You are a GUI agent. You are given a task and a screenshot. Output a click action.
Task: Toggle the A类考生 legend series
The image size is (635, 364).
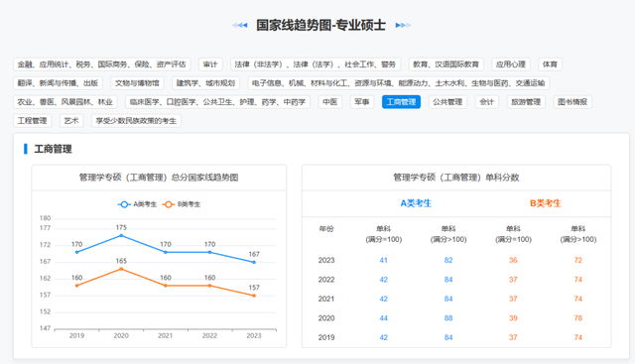coord(137,204)
